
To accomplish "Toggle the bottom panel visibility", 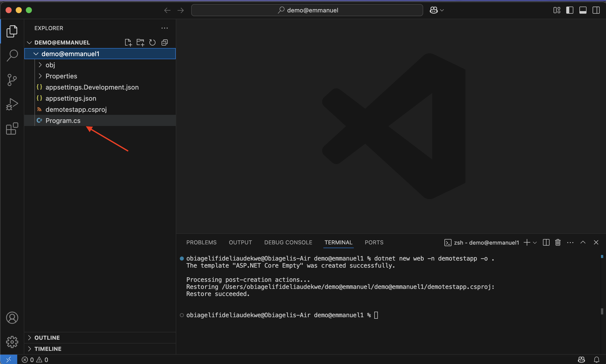I will tap(583, 10).
